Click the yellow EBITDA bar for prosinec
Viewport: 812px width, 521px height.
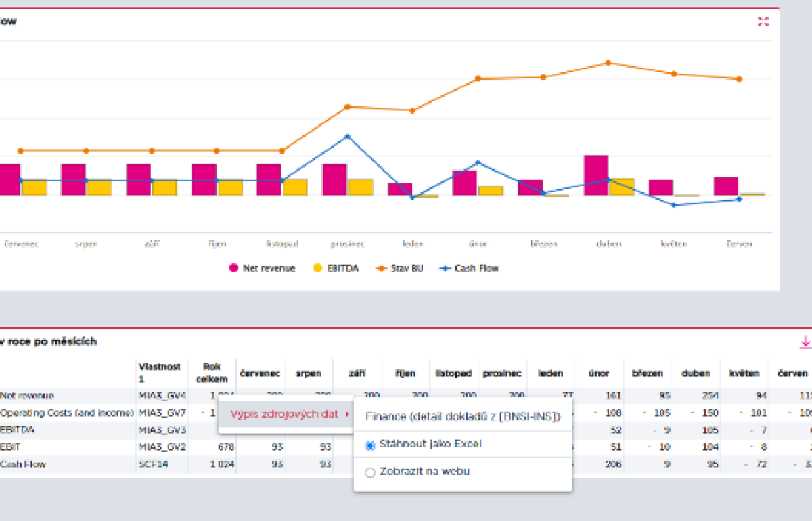tap(361, 187)
